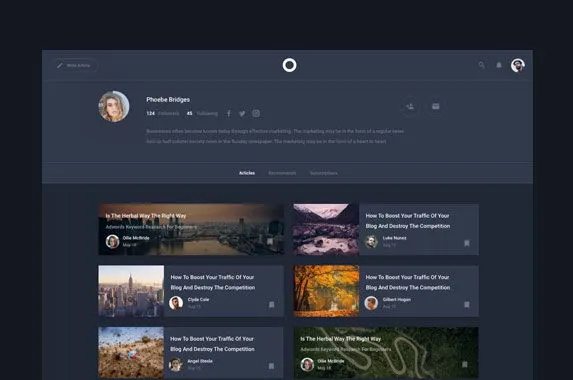Open Herbal Way title on winding road card
Image resolution: width=573 pixels, height=380 pixels.
[x=341, y=339]
